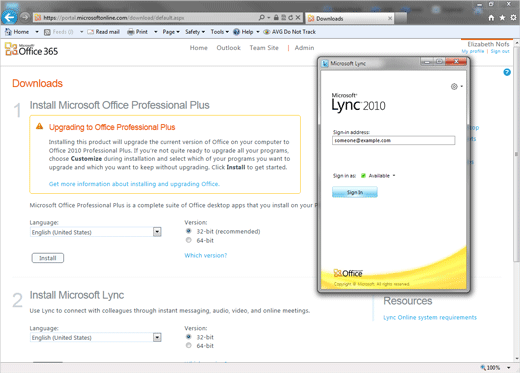Go to Home in Office 365 navigation

pyautogui.click(x=199, y=48)
